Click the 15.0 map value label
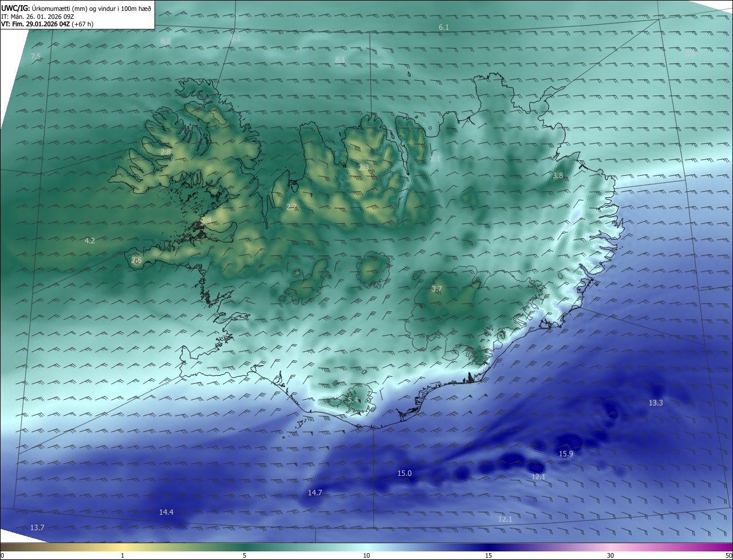This screenshot has height=560, width=733. 404,473
